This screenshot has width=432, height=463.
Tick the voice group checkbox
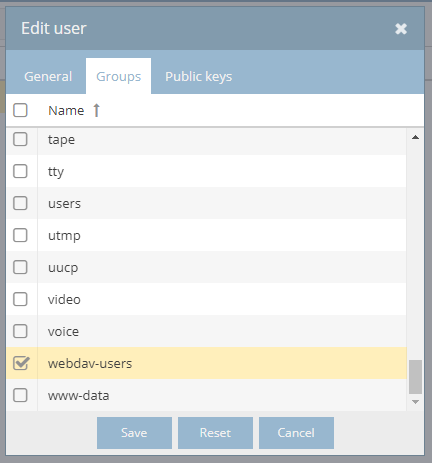(20, 331)
